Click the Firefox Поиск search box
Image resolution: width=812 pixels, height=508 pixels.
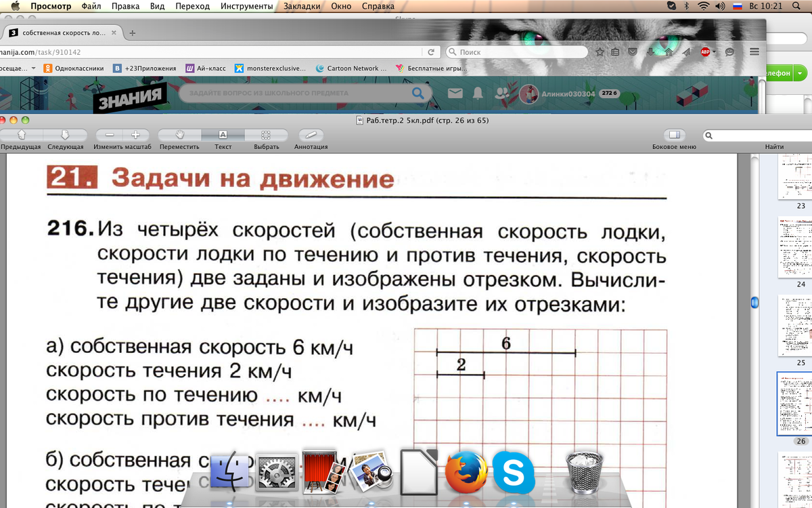(516, 51)
